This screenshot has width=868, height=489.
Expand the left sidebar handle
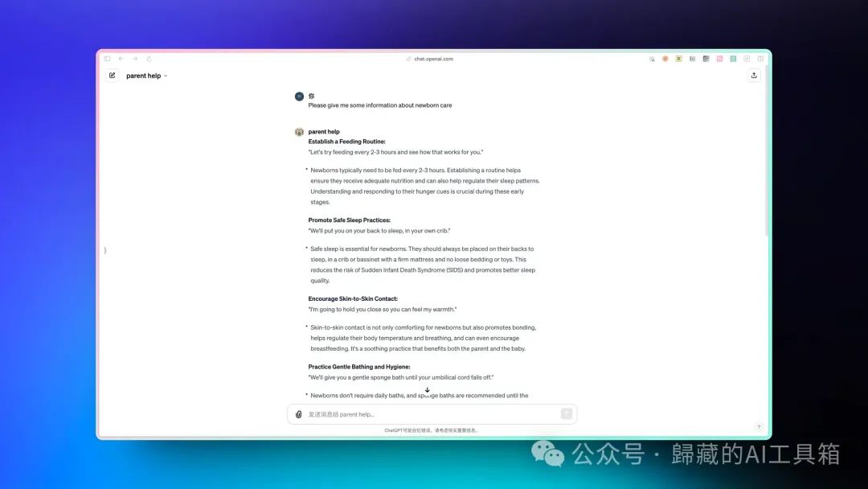pos(105,250)
